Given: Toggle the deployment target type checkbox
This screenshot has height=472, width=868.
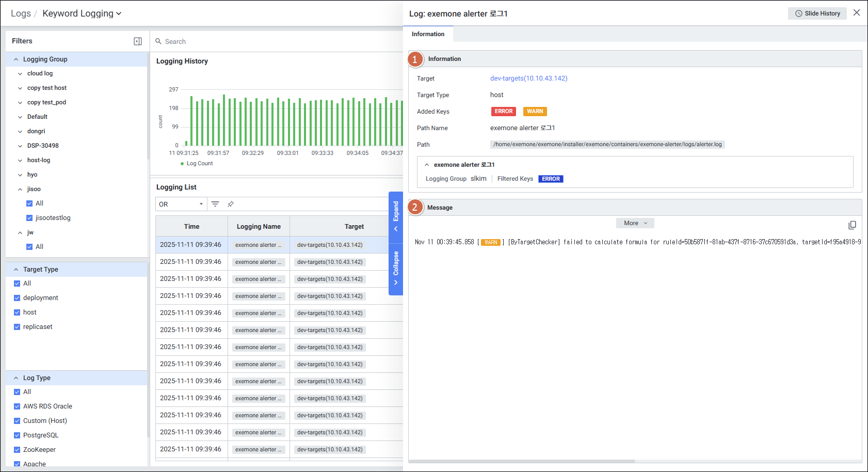Looking at the screenshot, I should coord(17,298).
